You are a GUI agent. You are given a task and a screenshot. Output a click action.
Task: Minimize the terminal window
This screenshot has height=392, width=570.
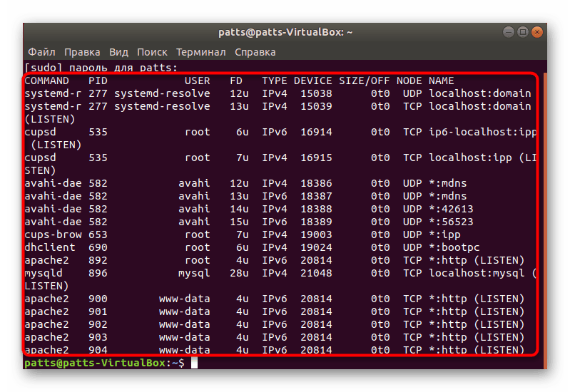click(x=508, y=32)
